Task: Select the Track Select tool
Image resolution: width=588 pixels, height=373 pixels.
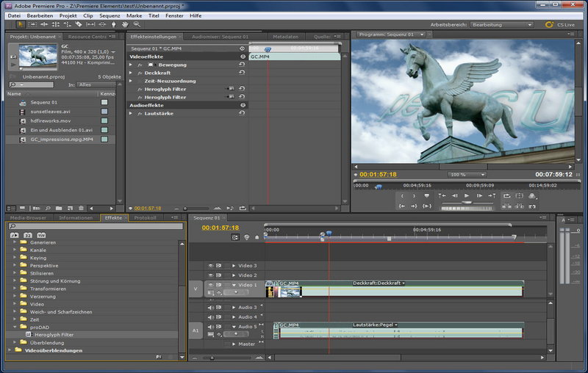Action: 32,24
